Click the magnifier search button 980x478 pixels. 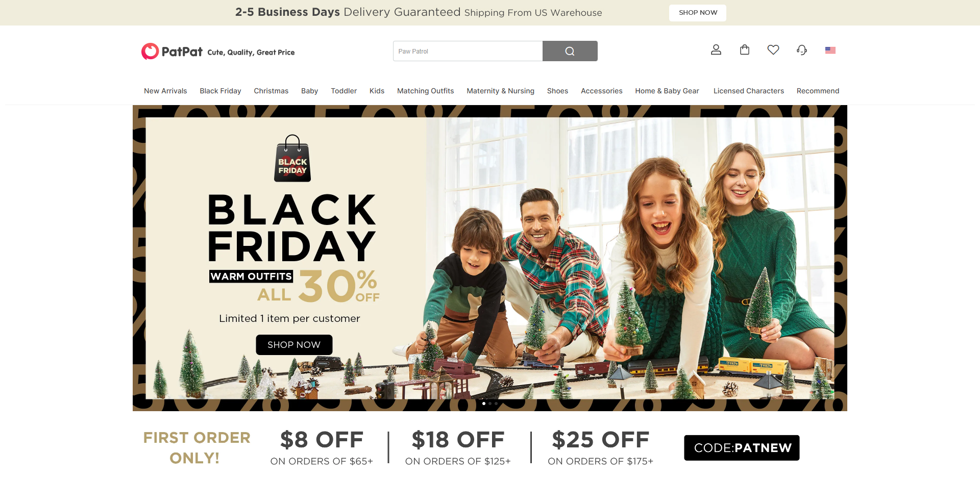pos(570,51)
